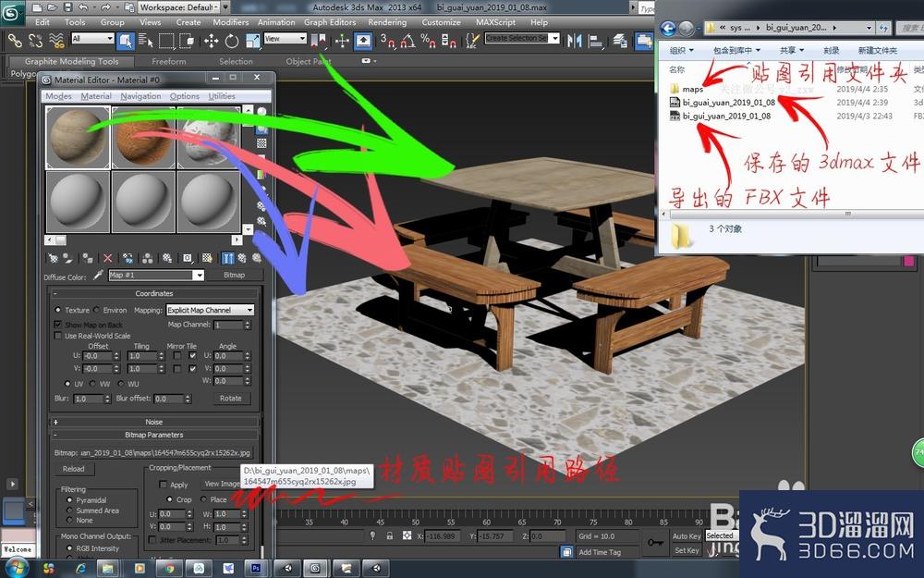The height and width of the screenshot is (578, 924).
Task: Toggle Percent Snap icon
Action: pyautogui.click(x=429, y=40)
